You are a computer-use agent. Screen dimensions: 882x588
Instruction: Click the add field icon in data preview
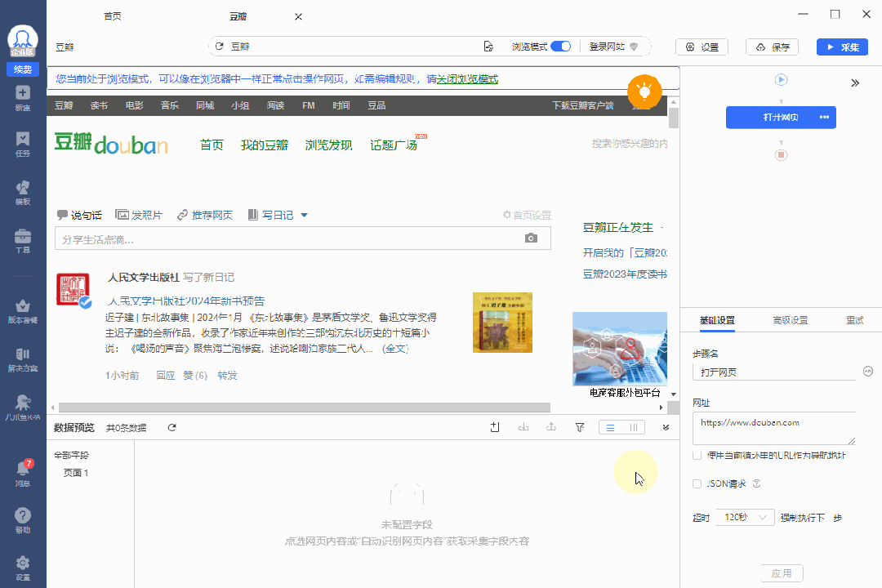(495, 427)
